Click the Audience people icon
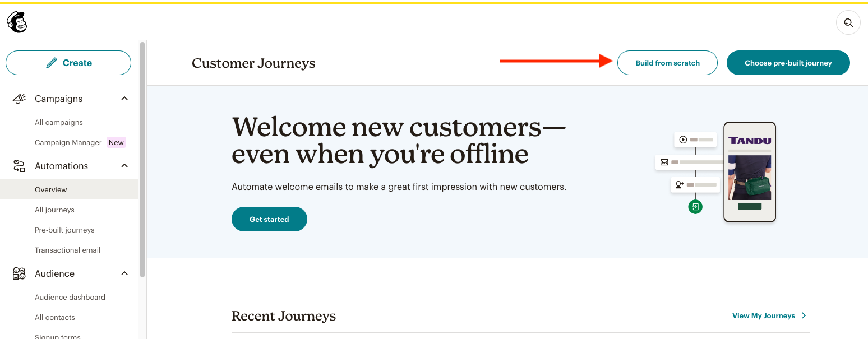Screen dimensions: 868x339 coord(19,273)
